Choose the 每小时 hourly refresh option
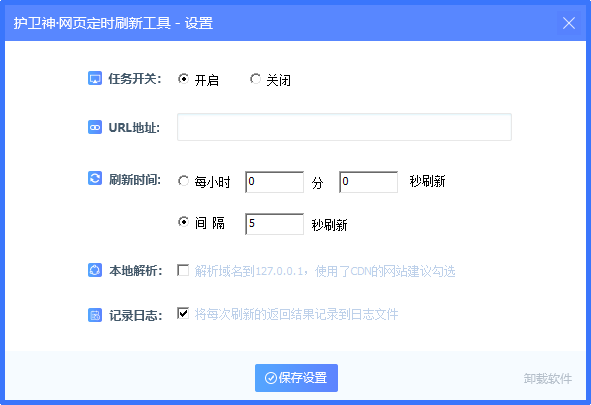Screen dimensions: 591x405 pos(183,181)
